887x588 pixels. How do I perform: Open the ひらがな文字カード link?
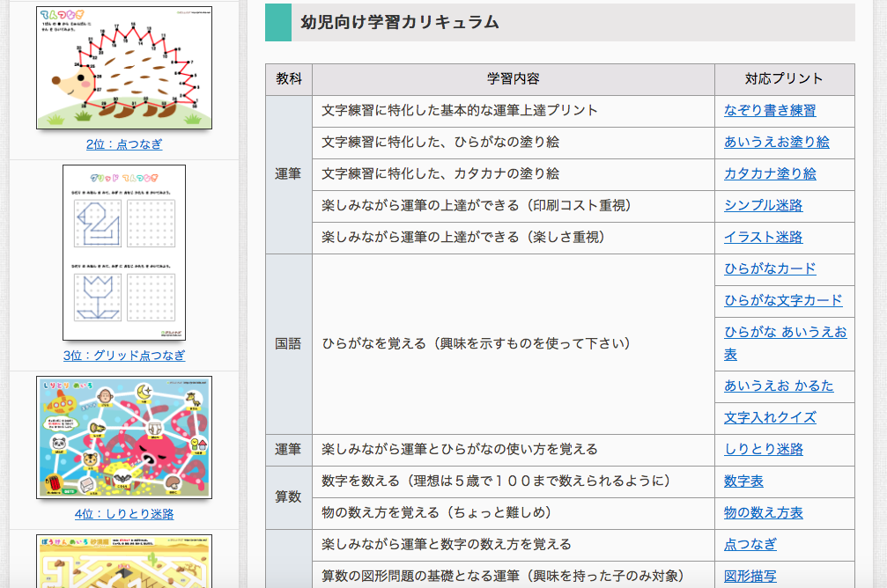click(x=783, y=301)
